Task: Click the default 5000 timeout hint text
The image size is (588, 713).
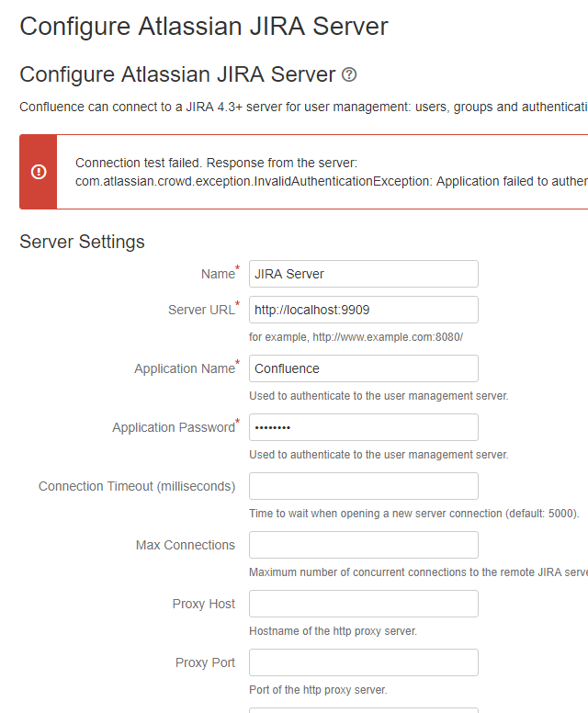Action: point(413,514)
